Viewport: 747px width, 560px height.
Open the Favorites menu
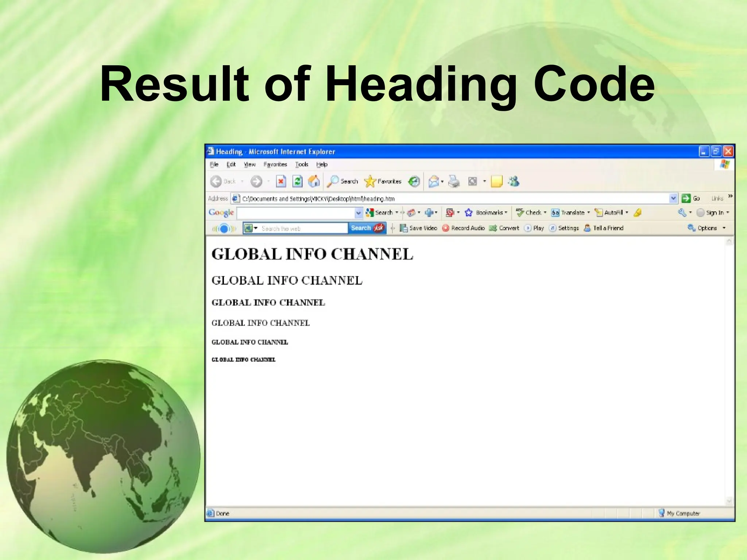click(x=275, y=164)
